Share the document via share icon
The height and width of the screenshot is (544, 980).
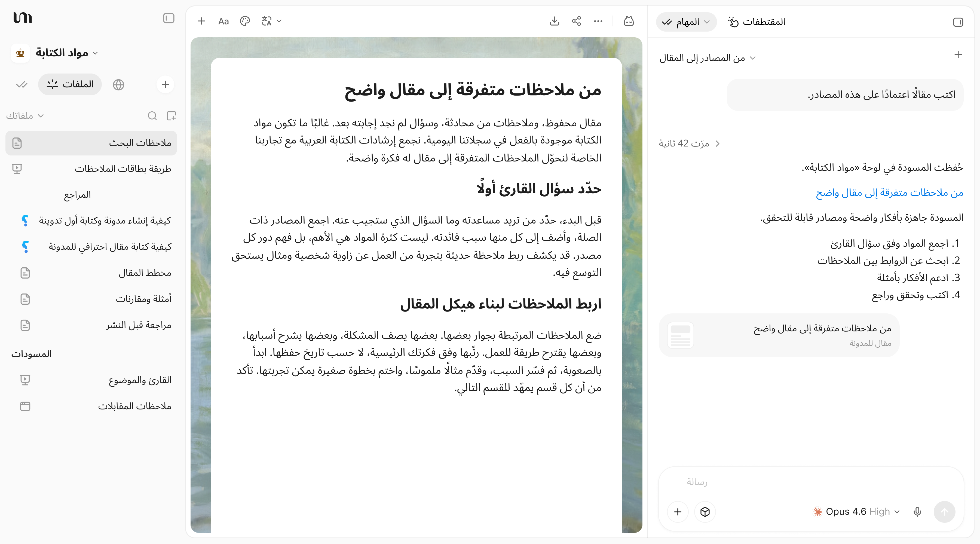pos(576,21)
